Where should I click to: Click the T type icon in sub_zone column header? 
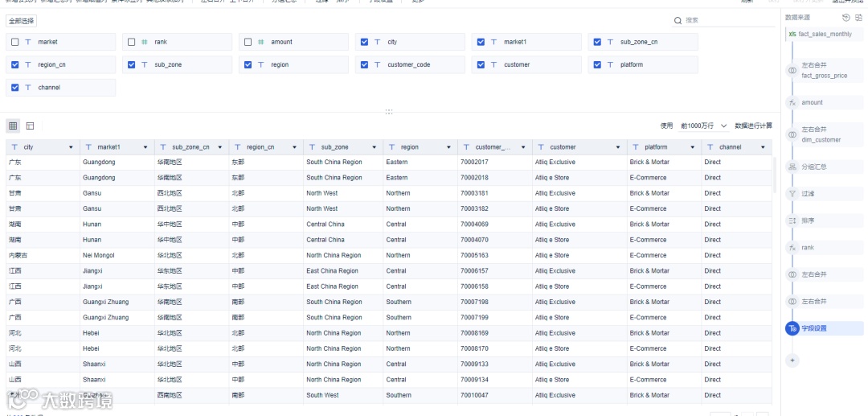(311, 147)
